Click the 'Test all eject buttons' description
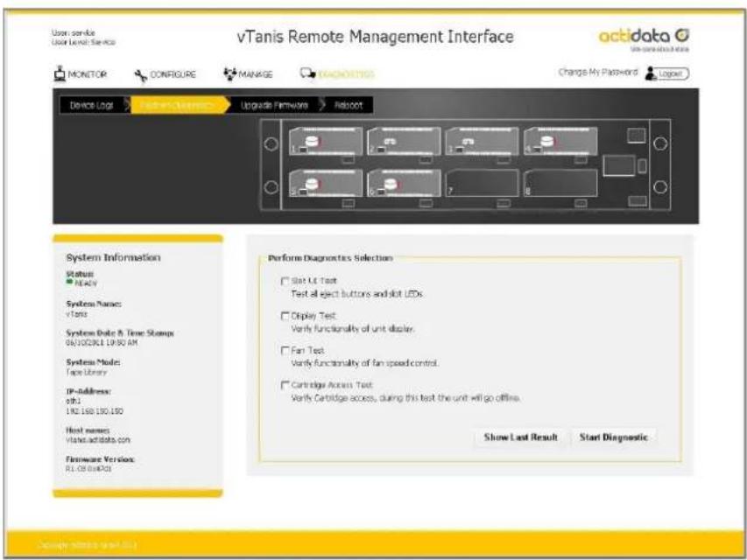The image size is (747, 560). [356, 294]
